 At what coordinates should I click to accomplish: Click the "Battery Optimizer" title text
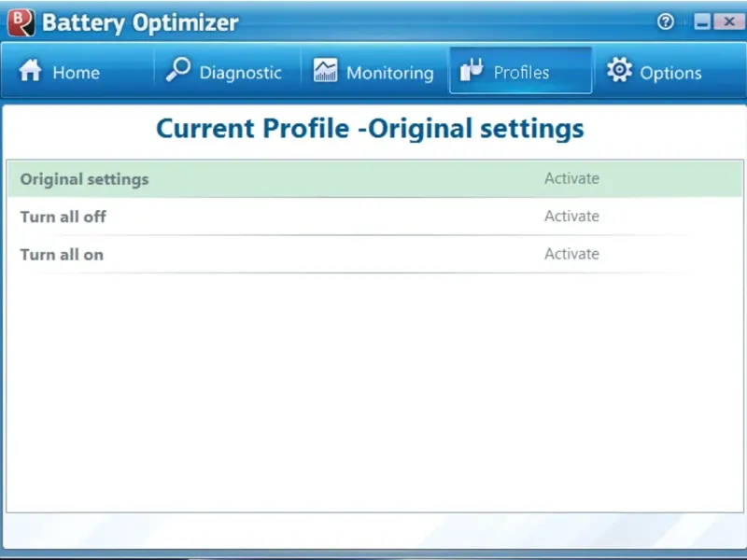click(140, 23)
